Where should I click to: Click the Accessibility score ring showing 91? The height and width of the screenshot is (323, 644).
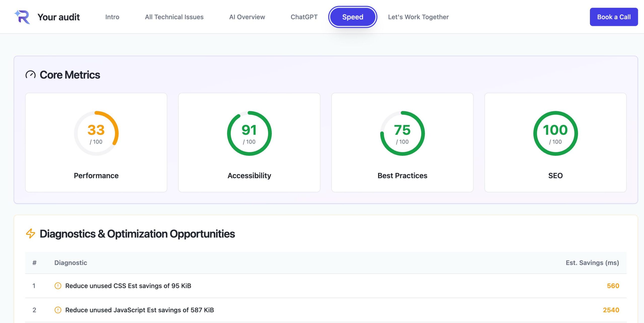point(249,133)
